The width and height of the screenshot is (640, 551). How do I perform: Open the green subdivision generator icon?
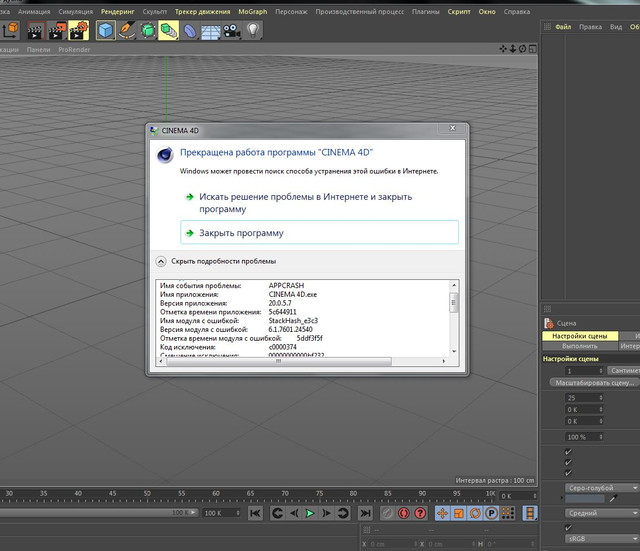click(x=148, y=31)
